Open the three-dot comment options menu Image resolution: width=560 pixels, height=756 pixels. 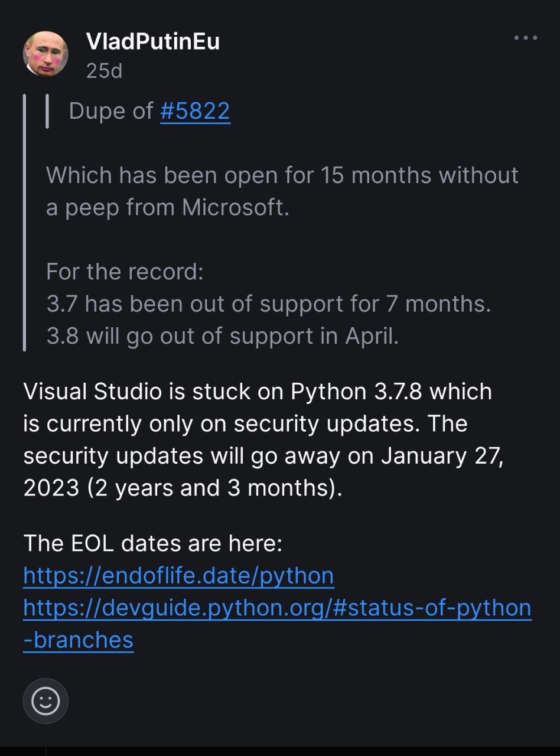pos(525,38)
